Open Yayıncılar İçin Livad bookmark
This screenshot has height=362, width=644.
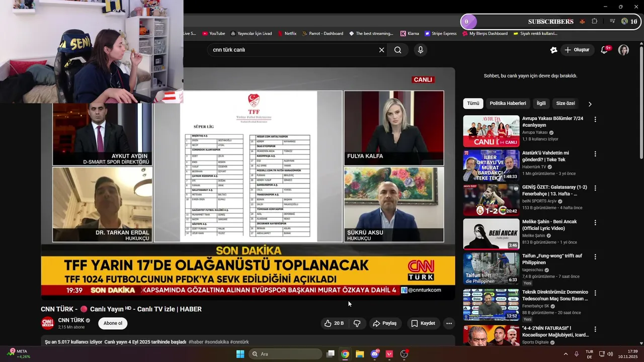point(251,34)
